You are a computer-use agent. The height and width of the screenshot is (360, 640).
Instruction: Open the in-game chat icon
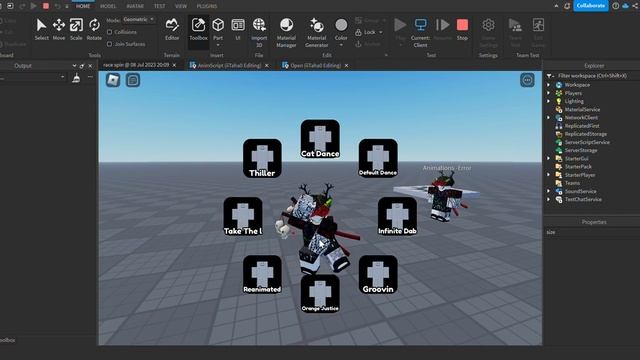(133, 80)
